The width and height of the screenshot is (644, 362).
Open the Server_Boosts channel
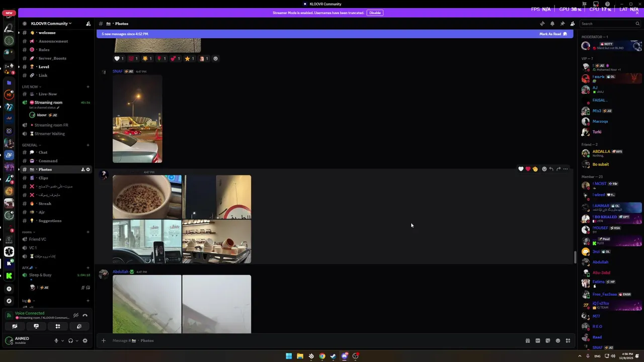(x=52, y=58)
